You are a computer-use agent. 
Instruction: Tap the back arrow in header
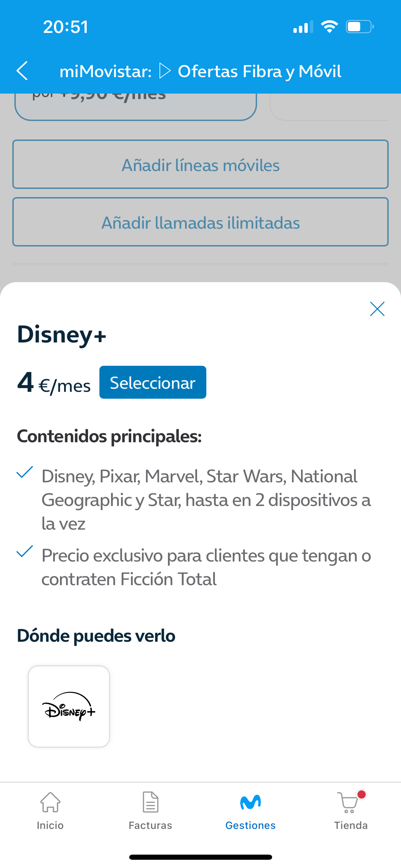point(22,71)
